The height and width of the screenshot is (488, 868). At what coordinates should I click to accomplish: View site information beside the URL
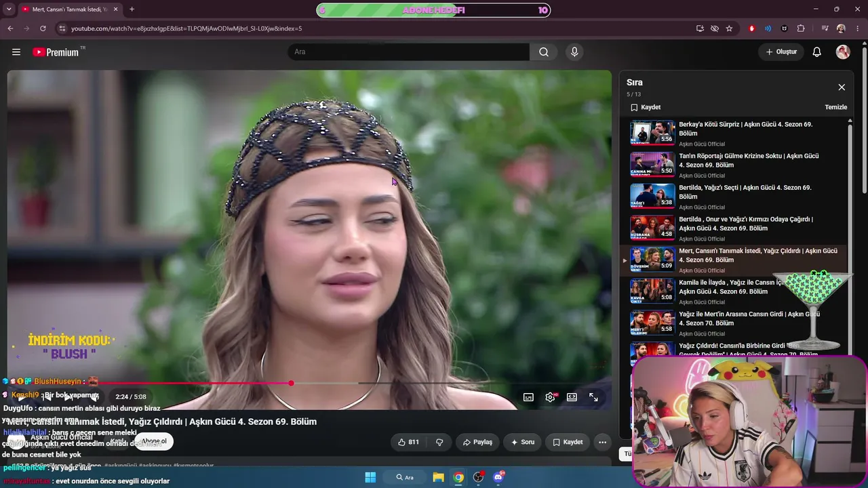pos(62,28)
